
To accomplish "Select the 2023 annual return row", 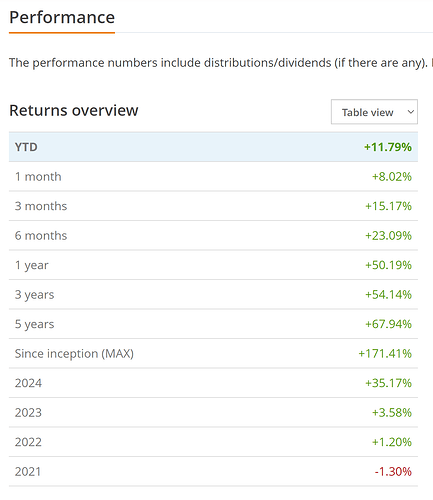I will click(x=213, y=413).
